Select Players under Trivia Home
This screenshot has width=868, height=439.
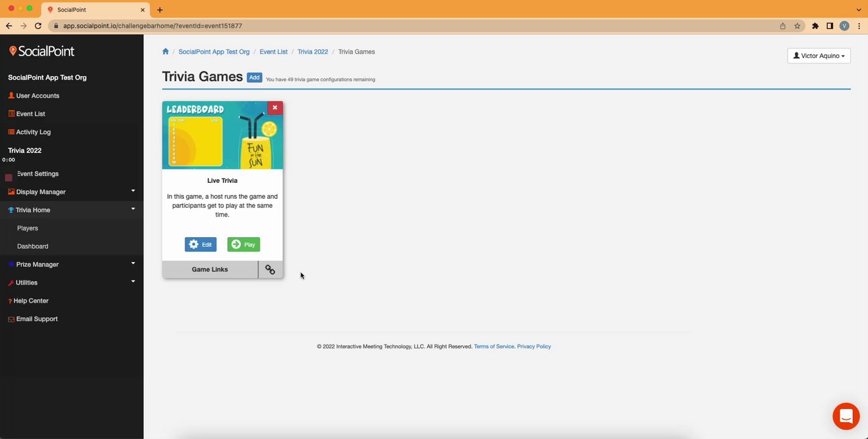point(27,228)
